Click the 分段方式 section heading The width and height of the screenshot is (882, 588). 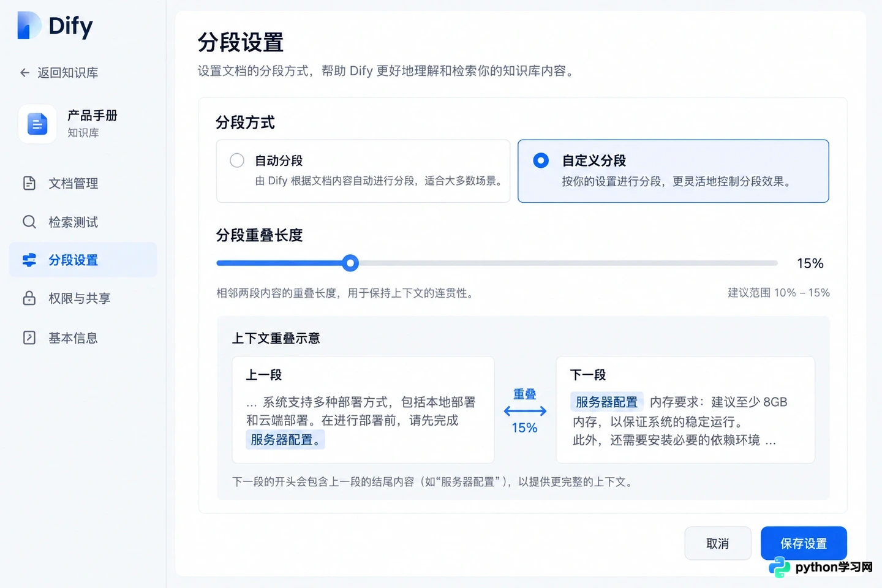point(245,123)
